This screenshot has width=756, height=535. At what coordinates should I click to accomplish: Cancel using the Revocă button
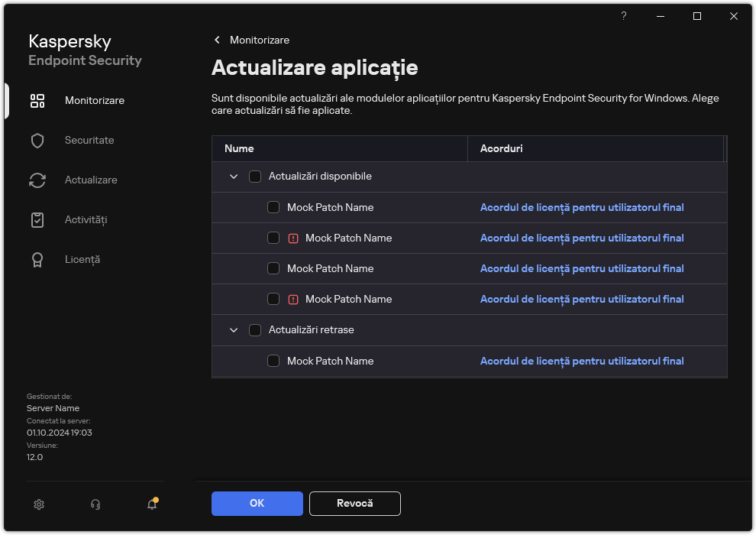[x=354, y=503]
